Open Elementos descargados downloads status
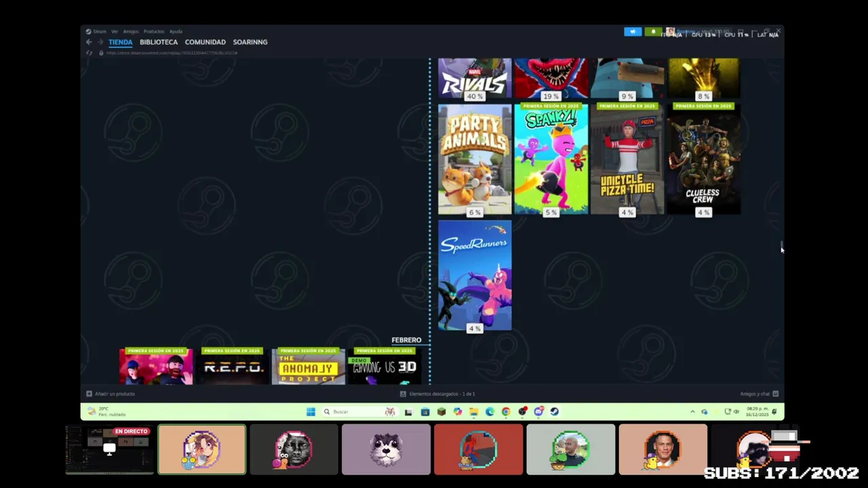 point(437,394)
